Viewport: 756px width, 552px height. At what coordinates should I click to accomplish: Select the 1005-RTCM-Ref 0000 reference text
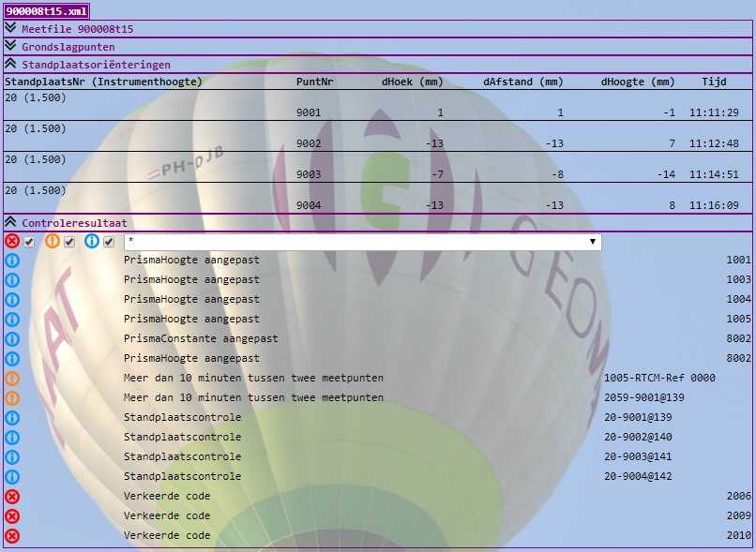coord(659,378)
